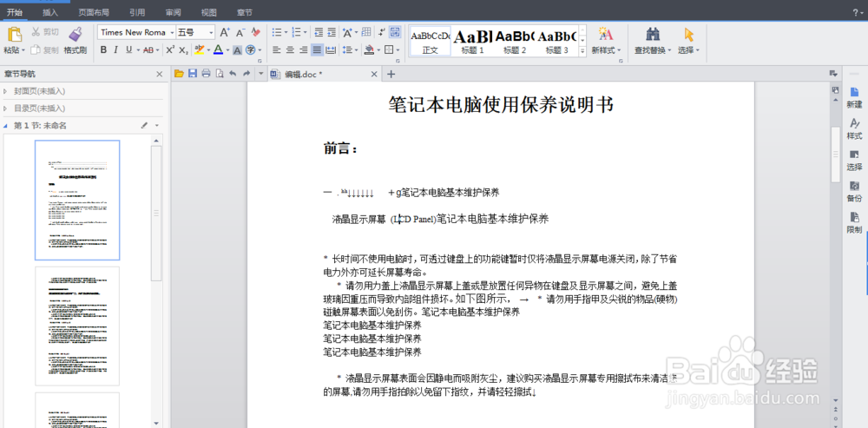The image size is (868, 428).
Task: Click the redo arrow icon
Action: (x=247, y=73)
